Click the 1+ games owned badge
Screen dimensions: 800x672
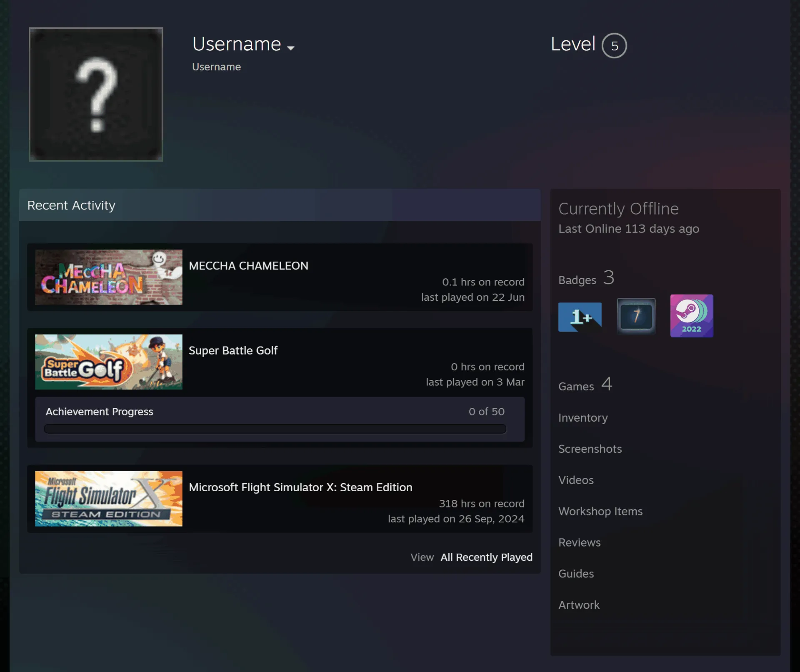[x=580, y=317]
